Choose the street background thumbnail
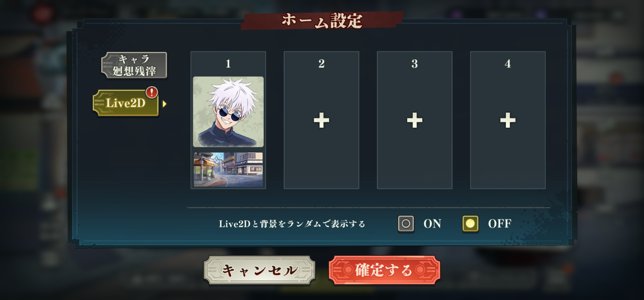The height and width of the screenshot is (300, 644). pos(228,169)
